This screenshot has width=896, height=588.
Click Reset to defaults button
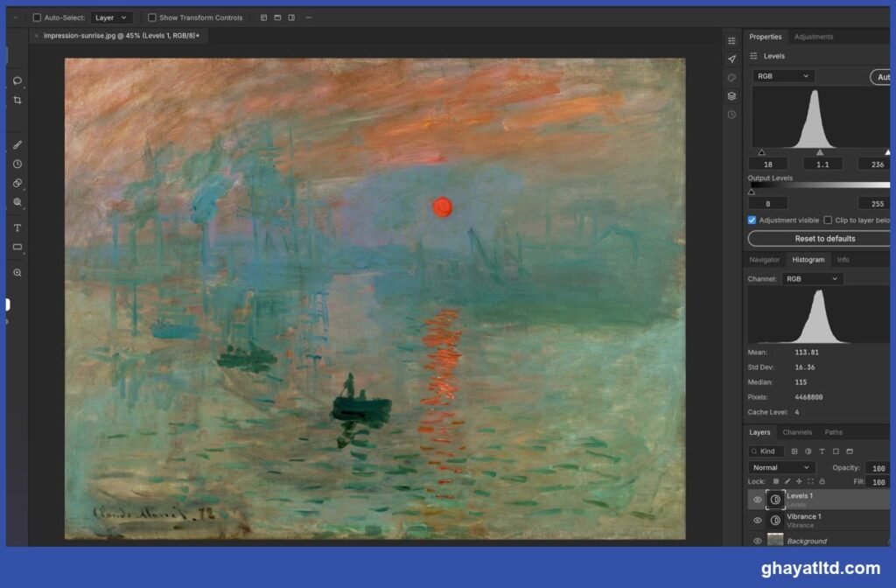point(821,238)
